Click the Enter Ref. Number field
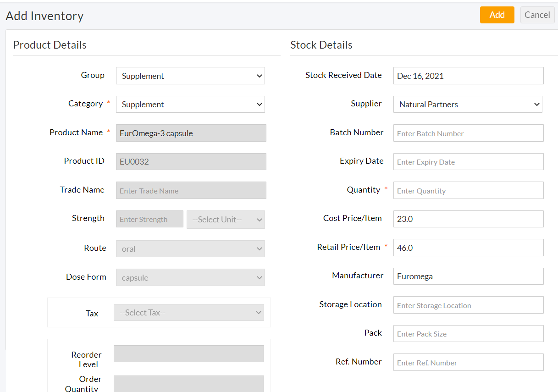This screenshot has width=558, height=392. point(468,362)
